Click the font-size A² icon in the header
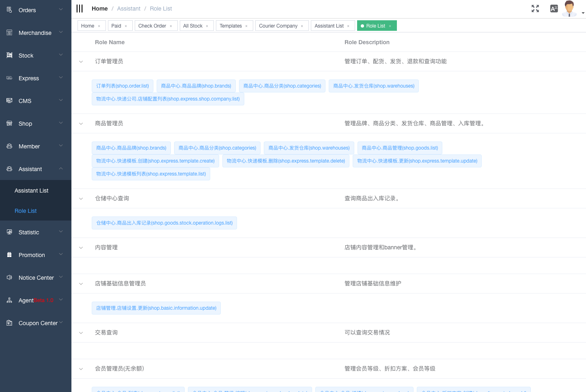 pyautogui.click(x=554, y=8)
